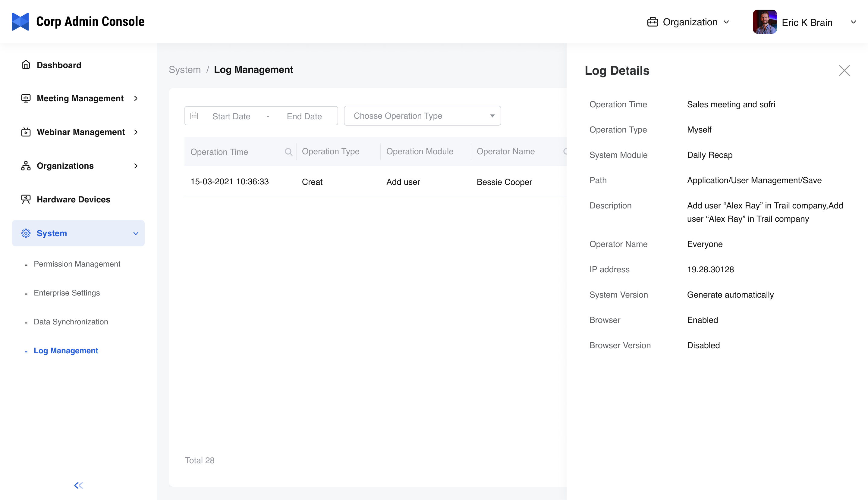Click the Webinar Management play icon
This screenshot has width=868, height=500.
coord(26,132)
